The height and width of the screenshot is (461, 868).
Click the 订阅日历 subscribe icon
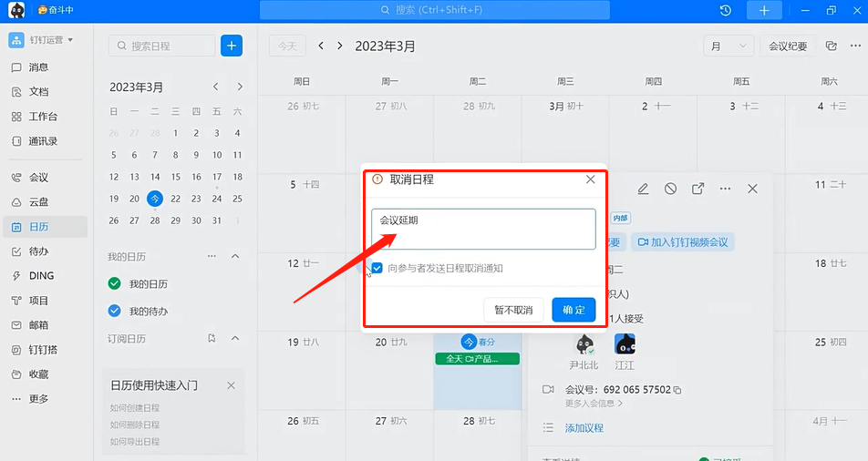click(x=212, y=338)
